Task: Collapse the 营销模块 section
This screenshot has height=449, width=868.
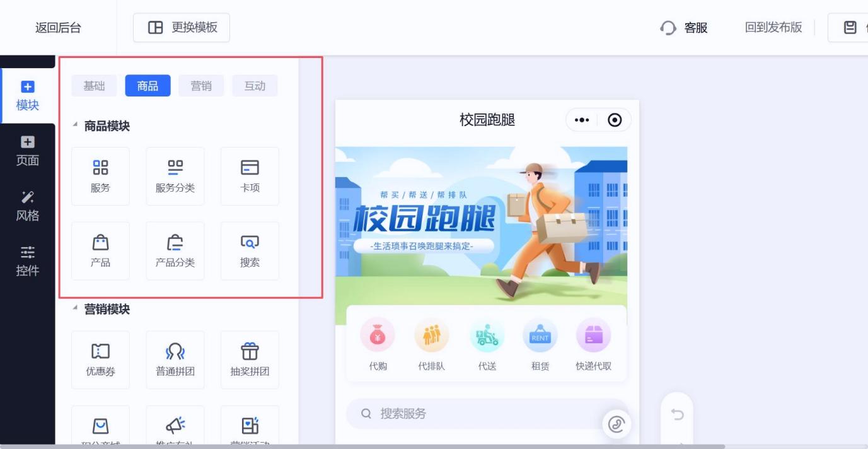Action: tap(76, 310)
